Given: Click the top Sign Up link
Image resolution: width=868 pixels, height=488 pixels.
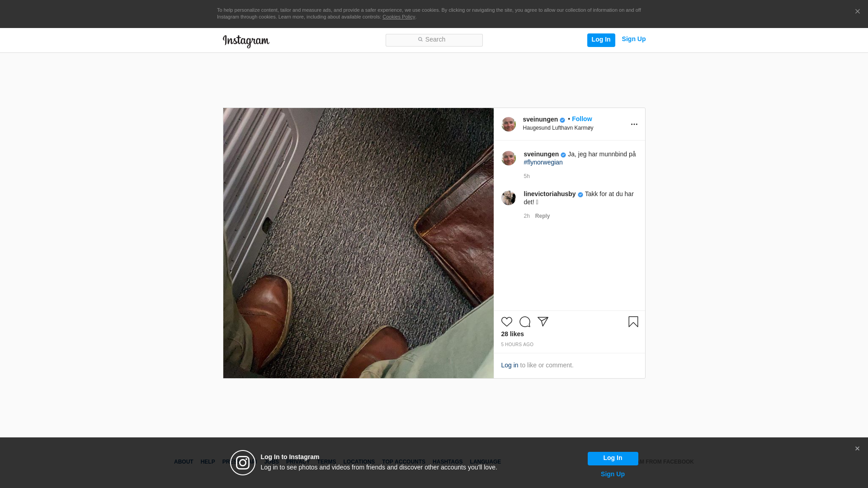Looking at the screenshot, I should pyautogui.click(x=633, y=39).
